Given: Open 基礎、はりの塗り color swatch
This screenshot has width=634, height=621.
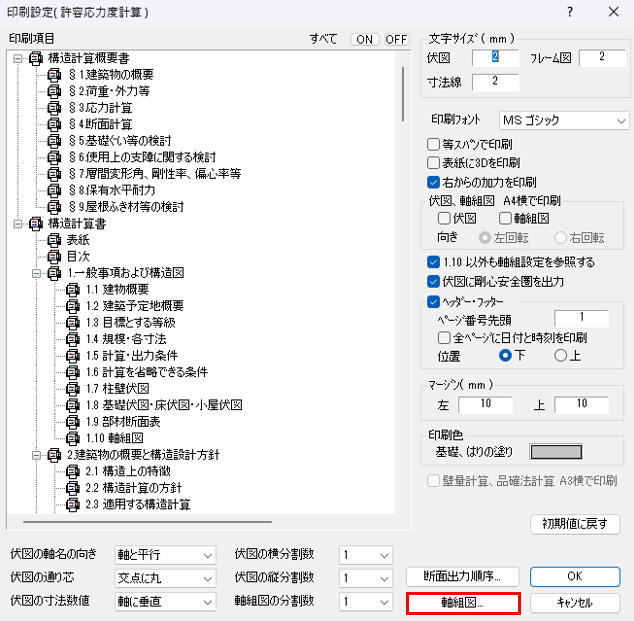Looking at the screenshot, I should click(x=556, y=452).
